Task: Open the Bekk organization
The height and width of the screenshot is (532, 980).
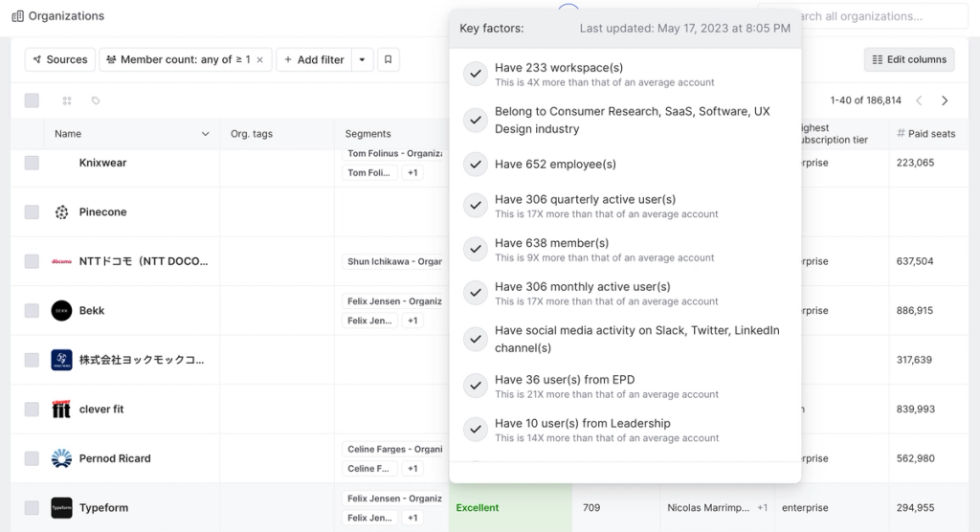Action: tap(91, 311)
